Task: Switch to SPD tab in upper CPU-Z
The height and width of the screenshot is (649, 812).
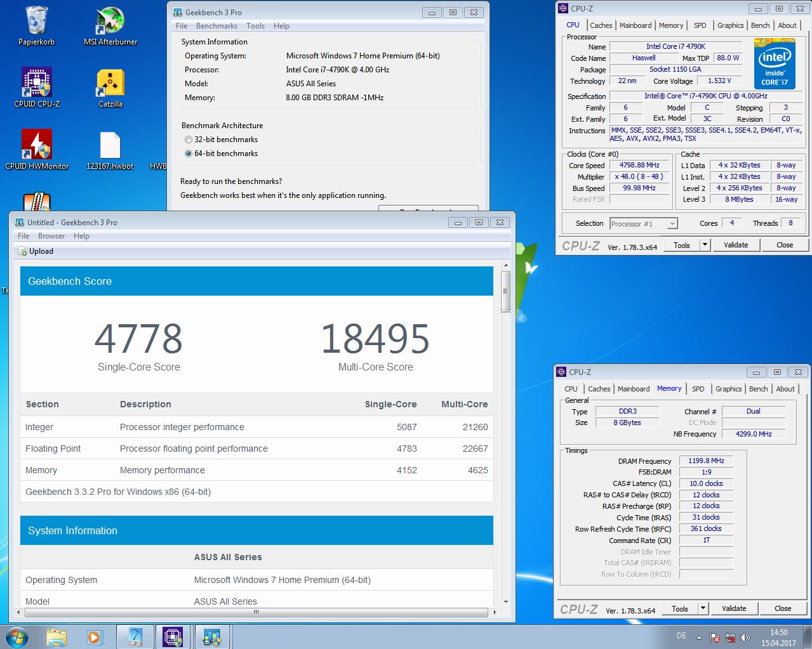Action: (700, 25)
